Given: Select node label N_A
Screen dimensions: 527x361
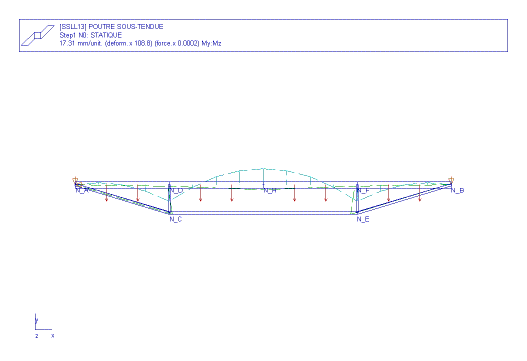Looking at the screenshot, I should coord(83,190).
